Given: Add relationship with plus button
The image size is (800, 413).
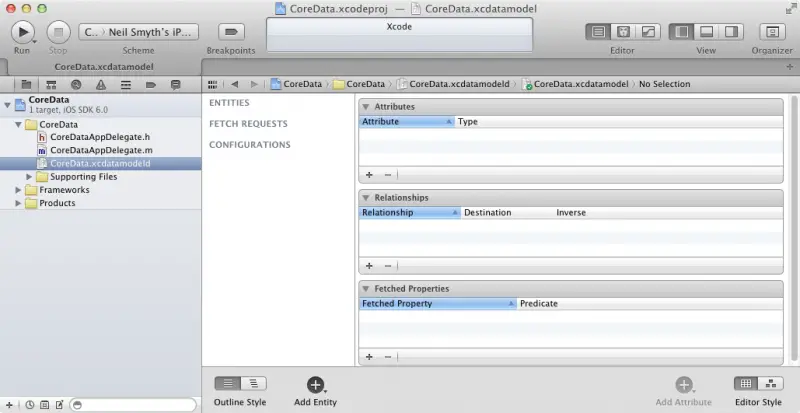Looking at the screenshot, I should [x=369, y=266].
